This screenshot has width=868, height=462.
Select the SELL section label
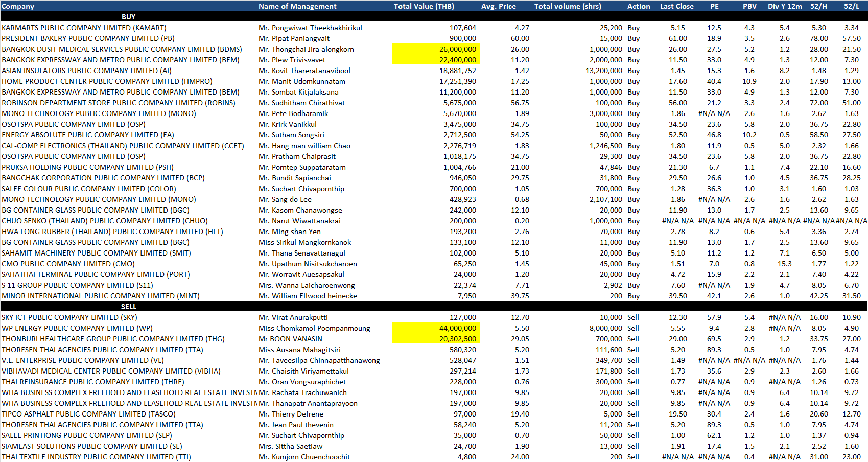pyautogui.click(x=128, y=307)
